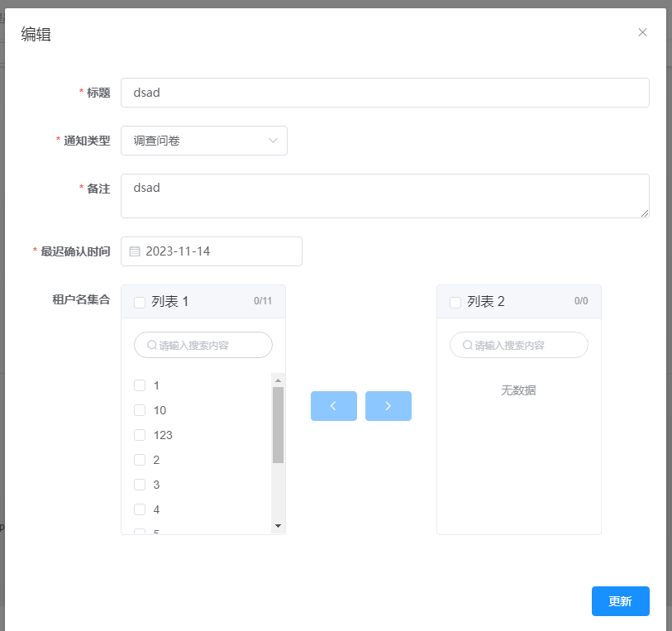Click search icon in 列表 2 search box
Screen dimensions: 672x631
pos(467,345)
